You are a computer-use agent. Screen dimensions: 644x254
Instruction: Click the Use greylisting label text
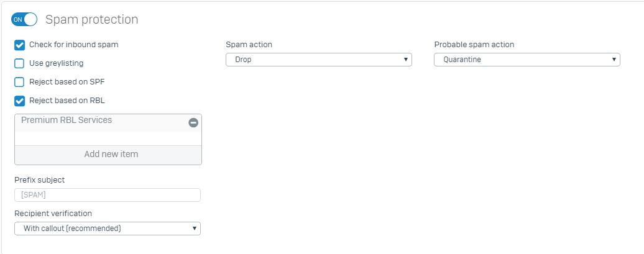tap(56, 63)
